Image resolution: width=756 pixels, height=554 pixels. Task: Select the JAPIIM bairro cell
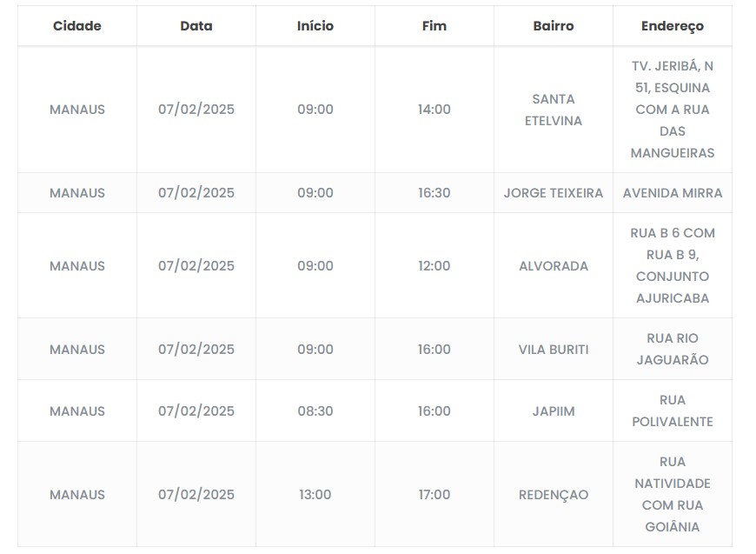click(x=554, y=411)
